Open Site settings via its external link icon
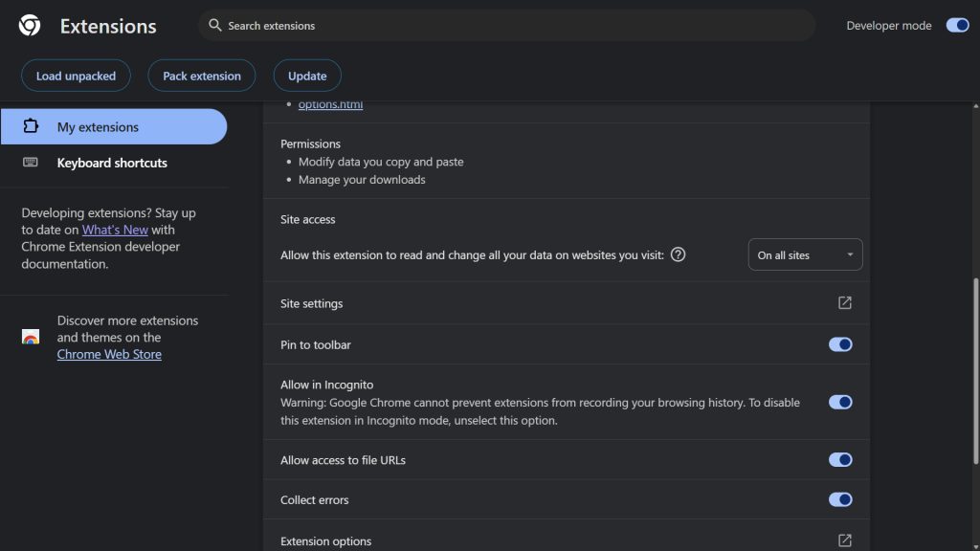Image resolution: width=980 pixels, height=551 pixels. 843,302
